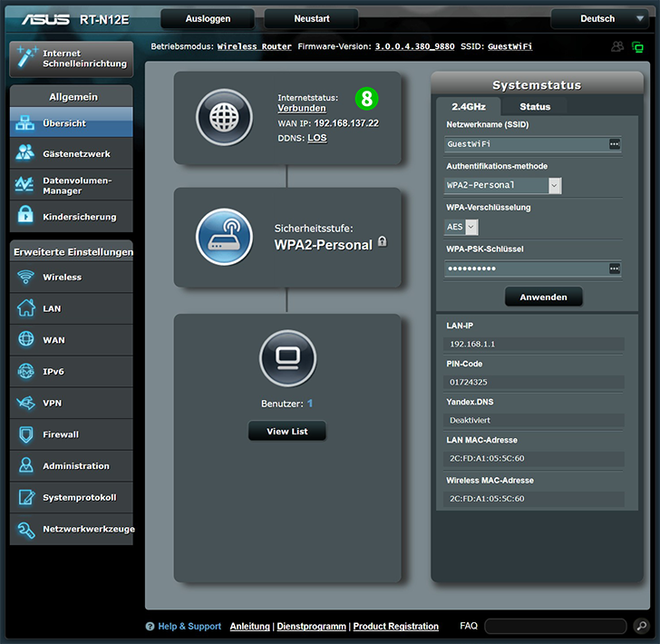This screenshot has width=660, height=644.
Task: Click the Help & Support link
Action: [189, 626]
